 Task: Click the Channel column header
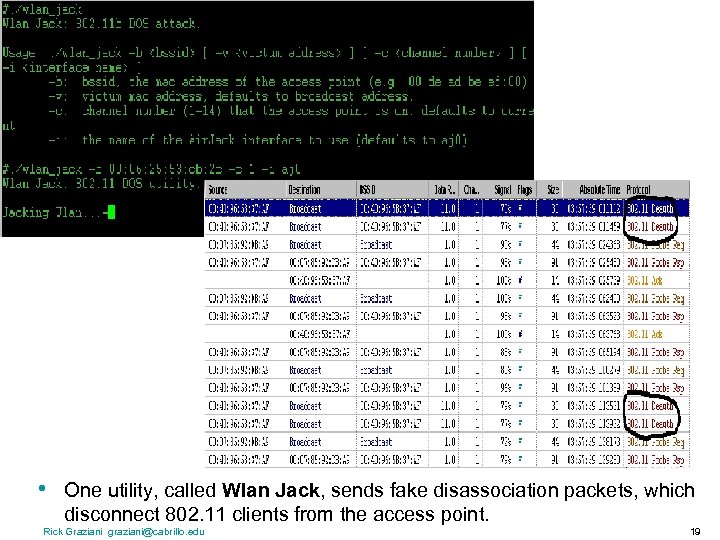tap(471, 189)
